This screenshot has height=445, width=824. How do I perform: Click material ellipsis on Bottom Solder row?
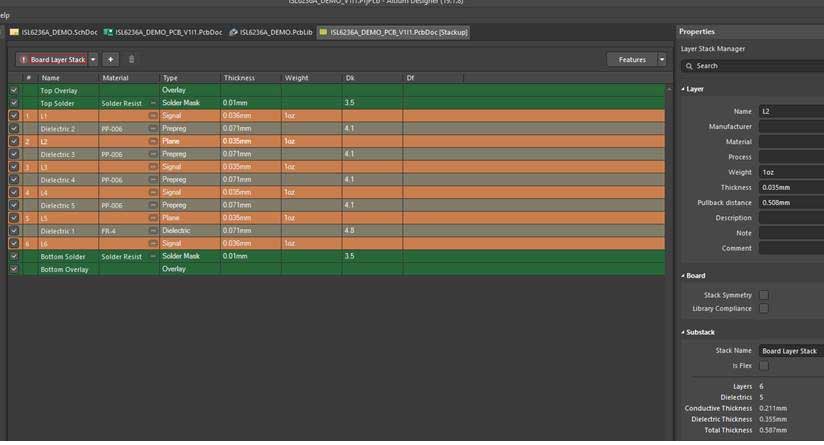(x=153, y=256)
